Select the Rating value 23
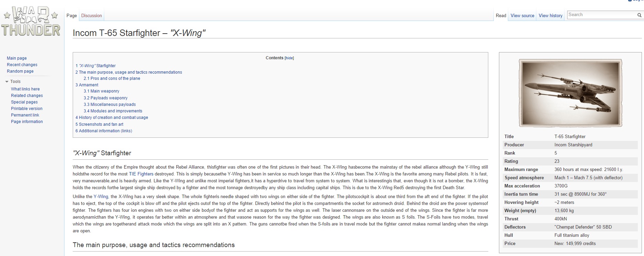Screen dimensions: 644x256 click(557, 161)
